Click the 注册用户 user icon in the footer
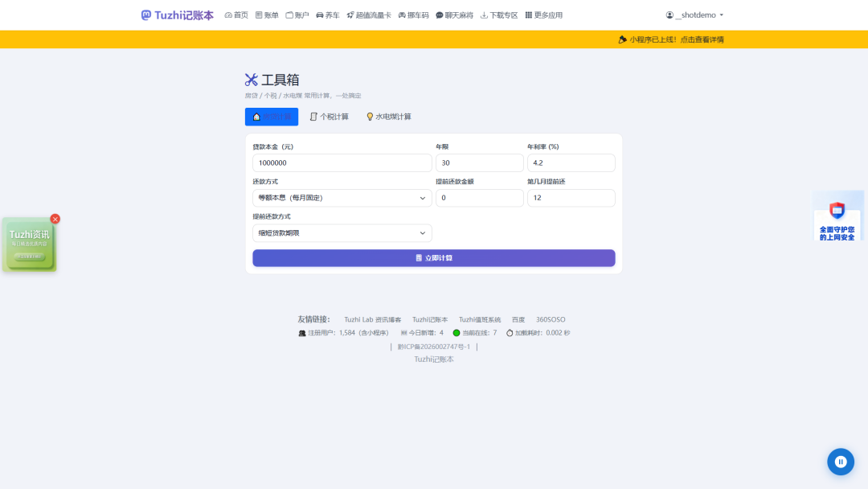The width and height of the screenshot is (868, 489). click(x=302, y=333)
